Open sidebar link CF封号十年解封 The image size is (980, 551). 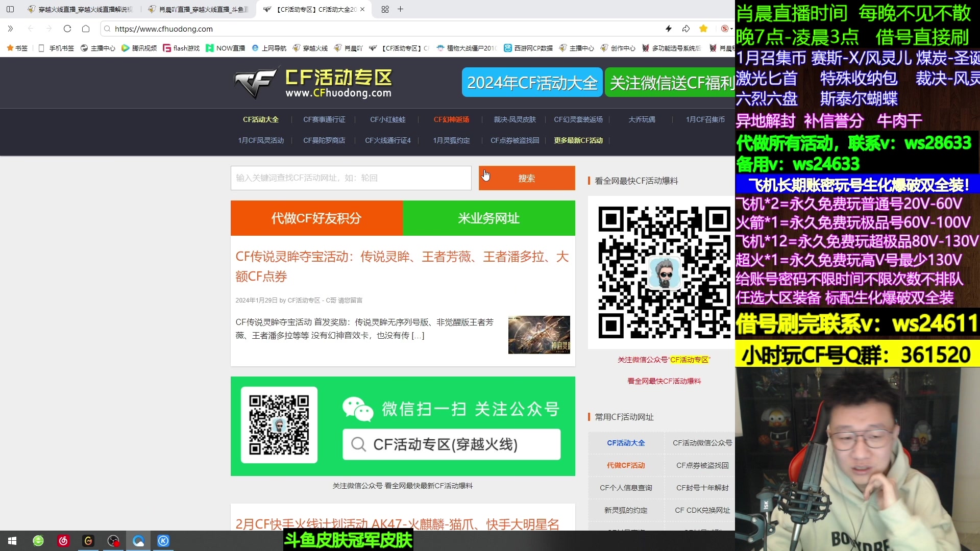point(702,488)
